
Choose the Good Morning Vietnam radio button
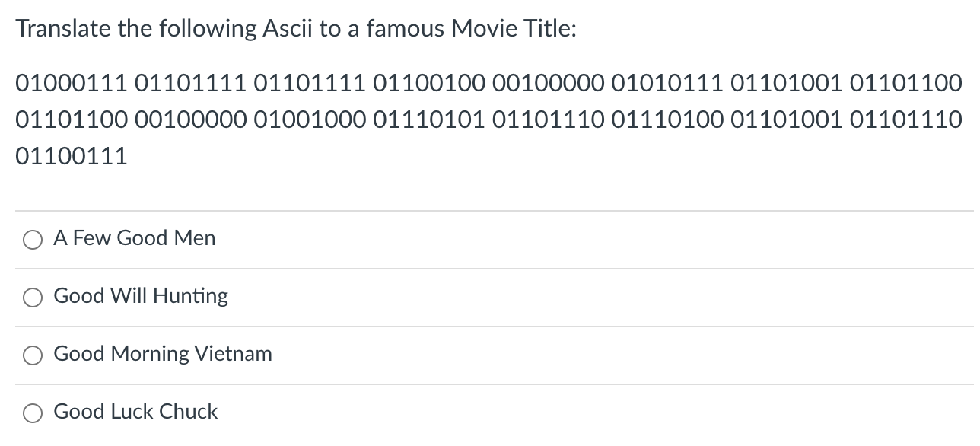[32, 355]
